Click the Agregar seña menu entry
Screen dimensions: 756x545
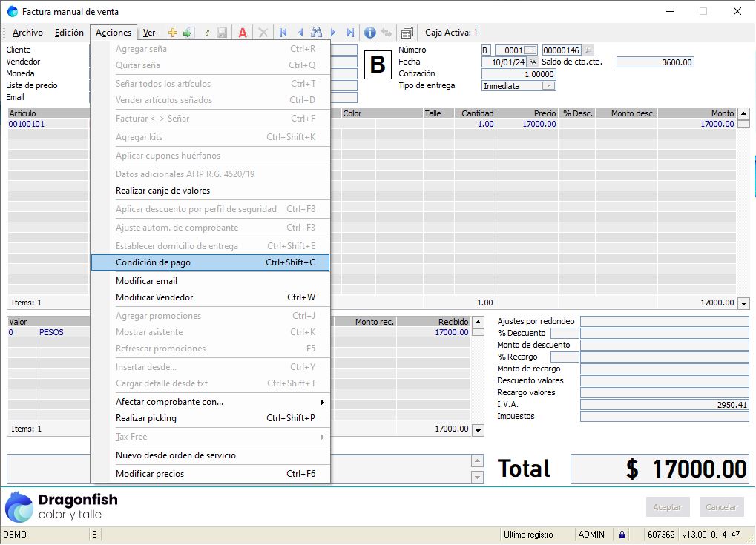[210, 49]
